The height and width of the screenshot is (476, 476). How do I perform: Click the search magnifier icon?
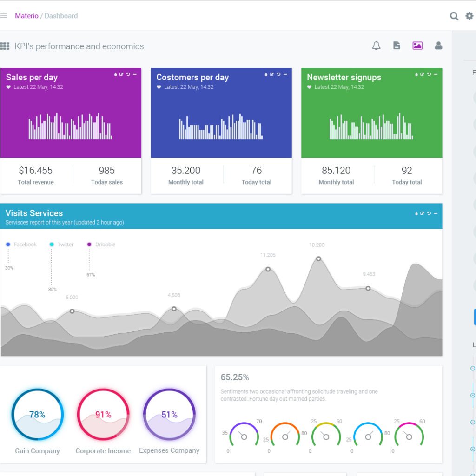coord(454,16)
